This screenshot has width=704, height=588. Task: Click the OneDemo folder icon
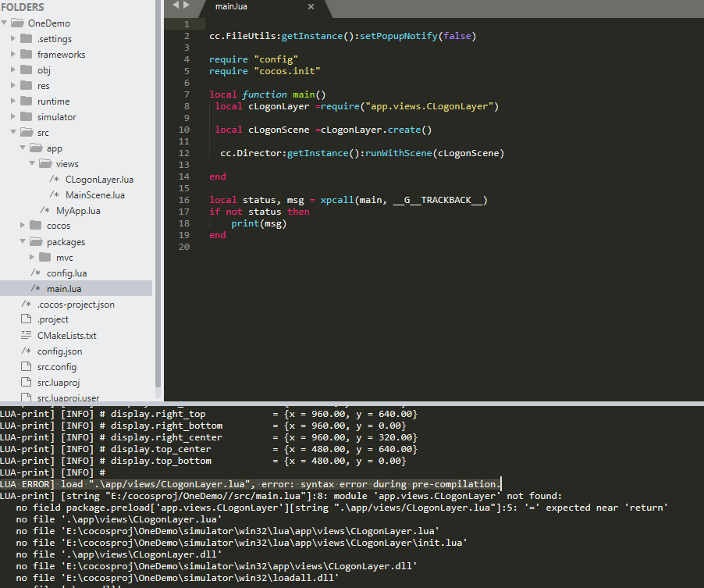[x=17, y=23]
